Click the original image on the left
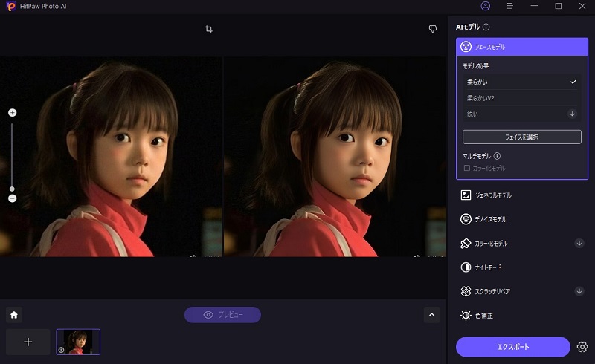The width and height of the screenshot is (595, 364). [111, 157]
